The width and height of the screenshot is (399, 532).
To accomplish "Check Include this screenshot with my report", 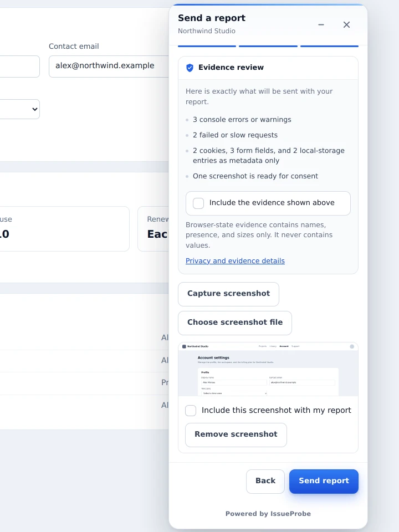I will [191, 411].
